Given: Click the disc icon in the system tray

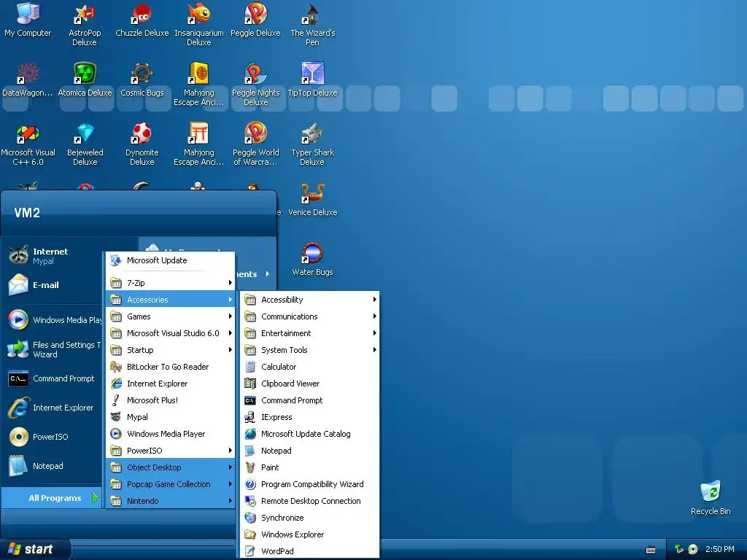Looking at the screenshot, I should 693,549.
